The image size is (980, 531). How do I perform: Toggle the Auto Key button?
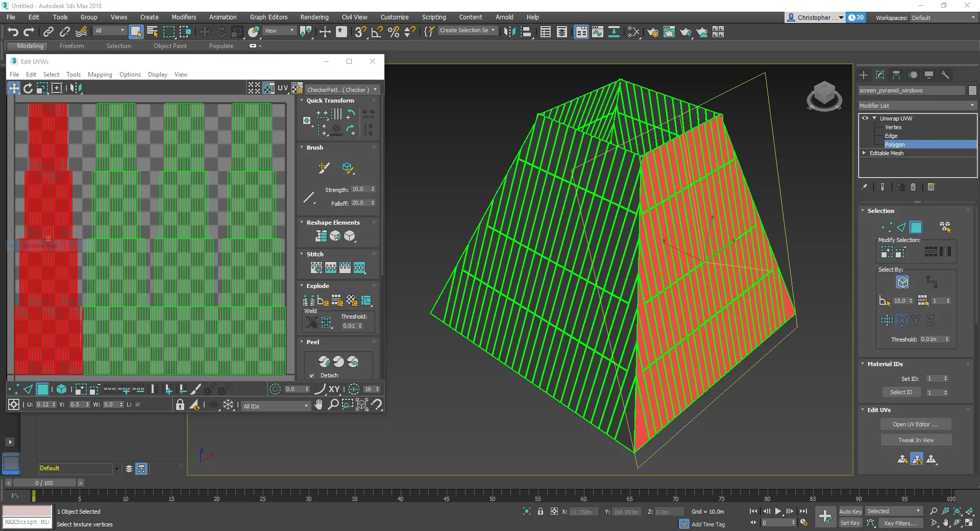tap(850, 511)
